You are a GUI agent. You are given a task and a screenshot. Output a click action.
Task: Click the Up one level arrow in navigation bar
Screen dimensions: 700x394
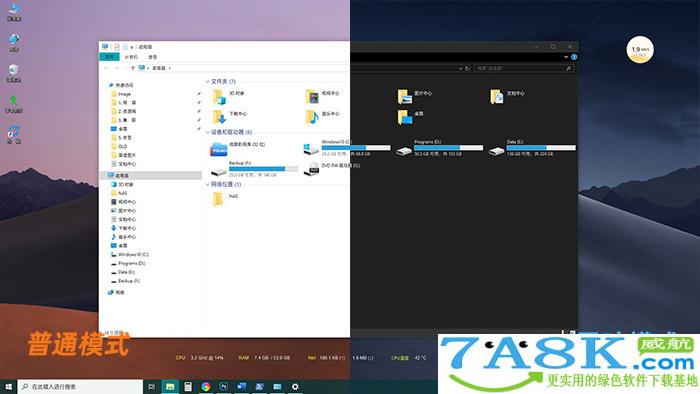(x=133, y=68)
